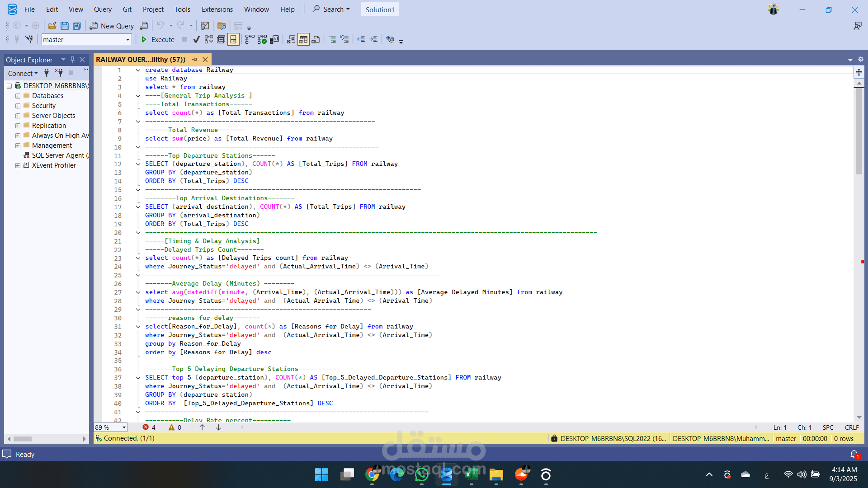Select the RAILWAY QUER query tab
This screenshot has height=488, width=868.
(x=141, y=60)
